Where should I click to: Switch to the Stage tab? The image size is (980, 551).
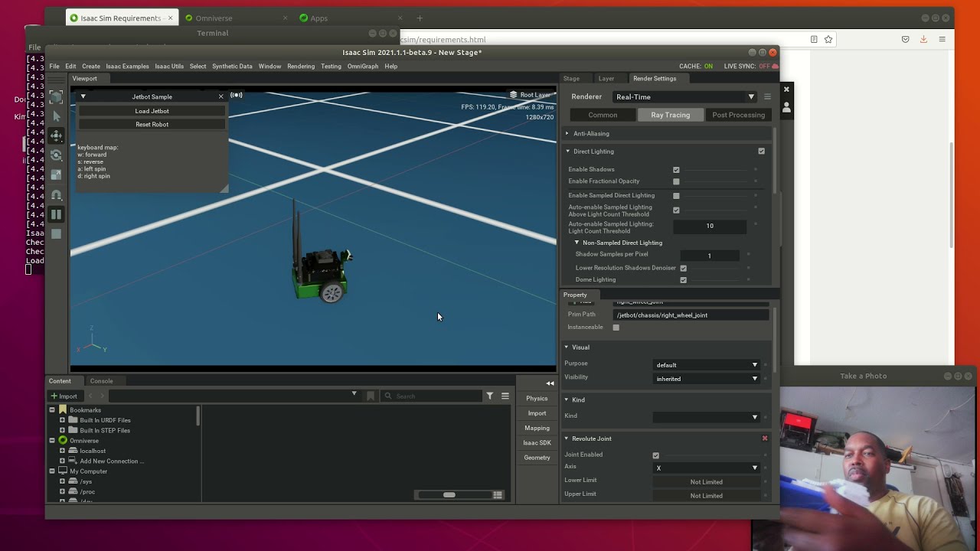coord(571,79)
